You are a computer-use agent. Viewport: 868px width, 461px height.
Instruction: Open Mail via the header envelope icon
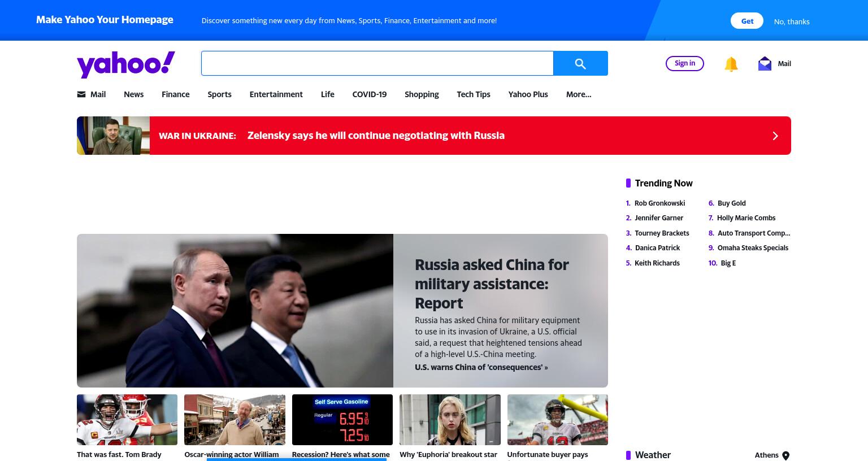tap(765, 63)
